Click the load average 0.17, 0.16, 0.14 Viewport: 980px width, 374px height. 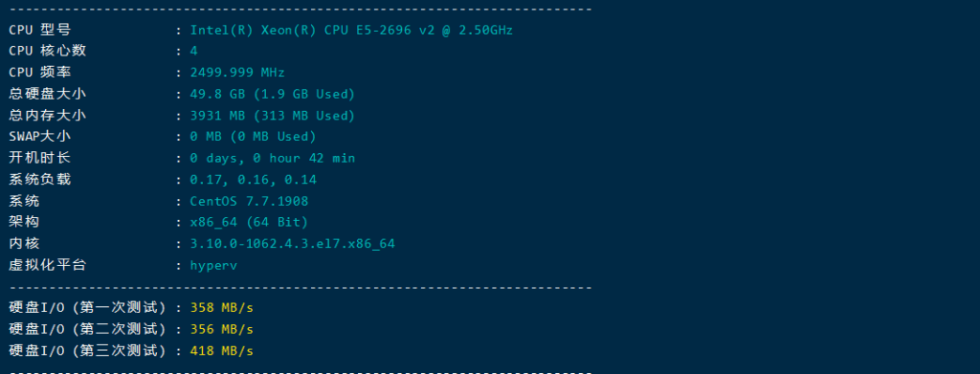(253, 180)
